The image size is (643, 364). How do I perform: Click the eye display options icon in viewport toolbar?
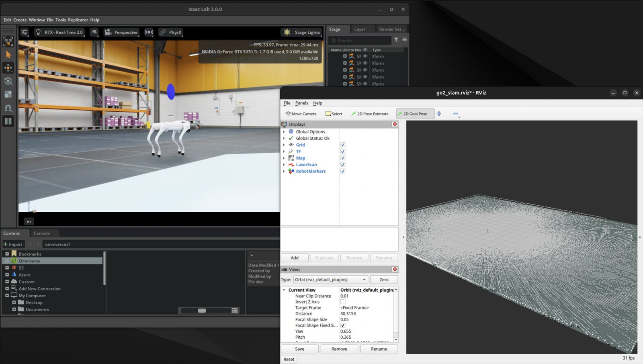94,32
